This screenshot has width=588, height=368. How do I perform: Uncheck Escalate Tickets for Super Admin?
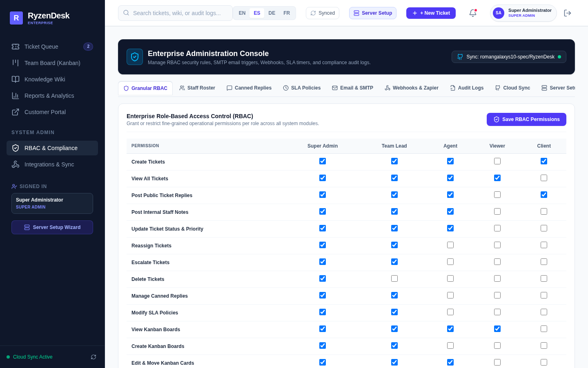[323, 262]
